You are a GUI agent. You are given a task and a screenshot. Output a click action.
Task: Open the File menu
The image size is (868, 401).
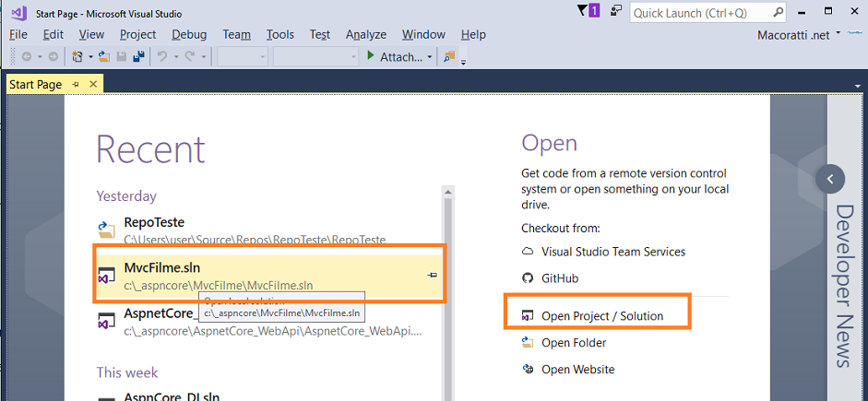pyautogui.click(x=18, y=34)
